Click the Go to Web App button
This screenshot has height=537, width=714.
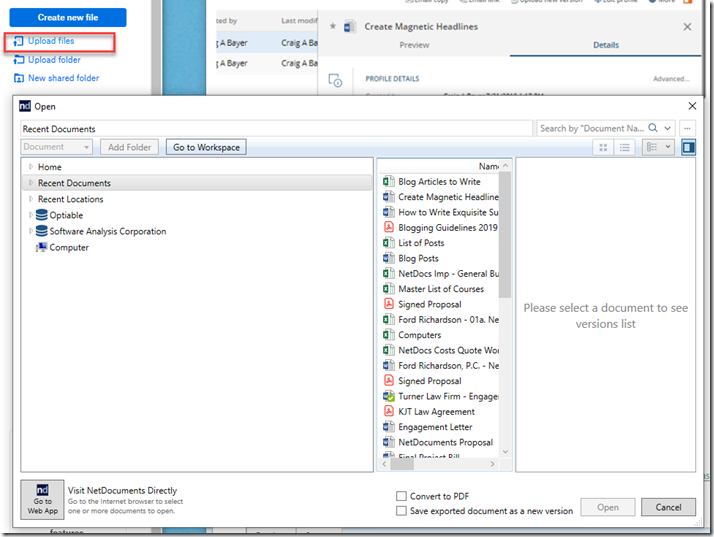point(42,500)
